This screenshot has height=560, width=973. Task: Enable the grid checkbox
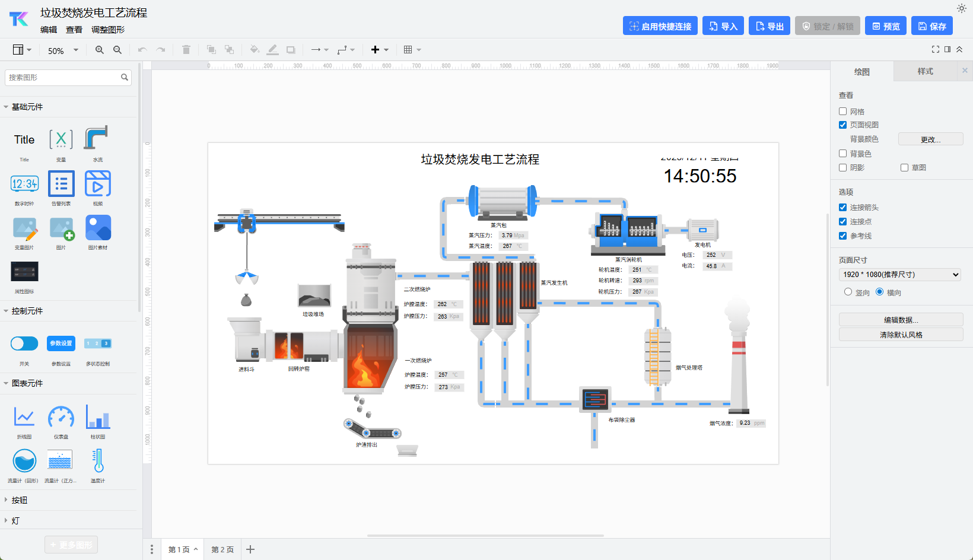[x=842, y=112]
